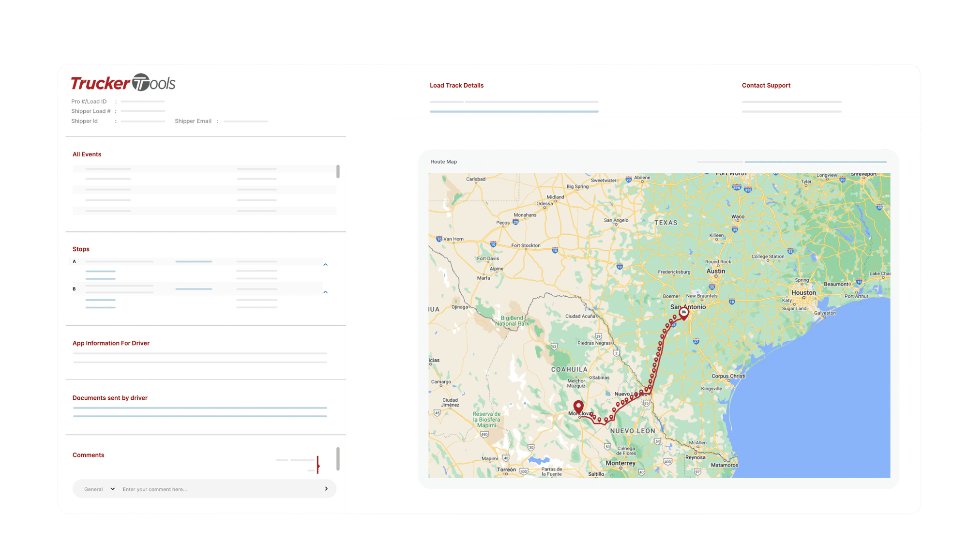Open App Information For Driver section
The width and height of the screenshot is (968, 560).
111,343
